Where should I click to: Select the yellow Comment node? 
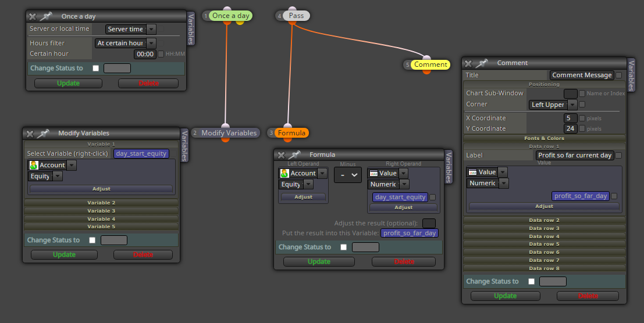[x=430, y=64]
